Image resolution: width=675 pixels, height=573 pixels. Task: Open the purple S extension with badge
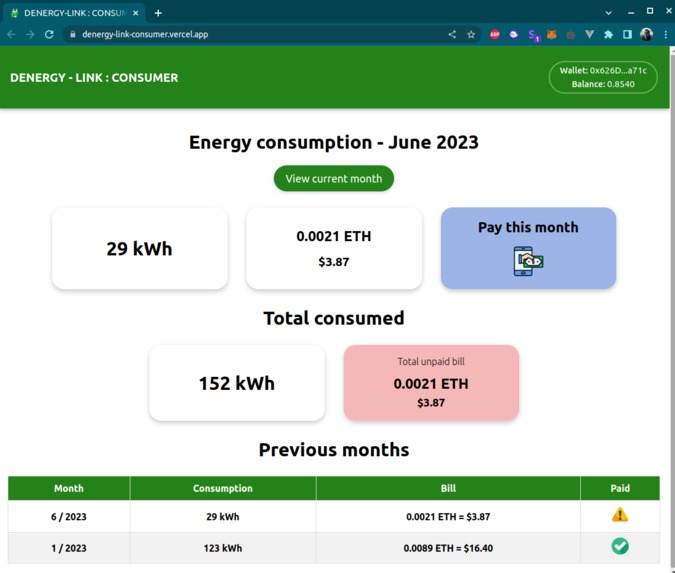[x=533, y=35]
